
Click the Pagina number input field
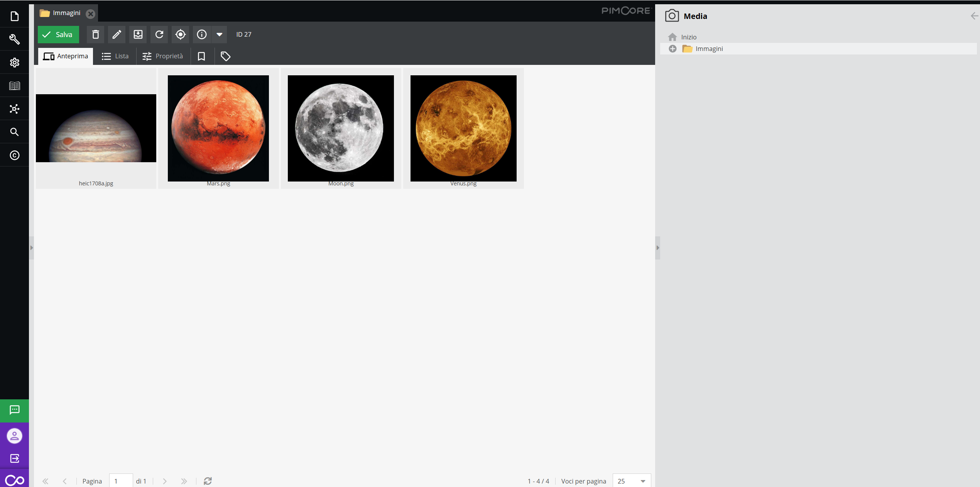[121, 481]
